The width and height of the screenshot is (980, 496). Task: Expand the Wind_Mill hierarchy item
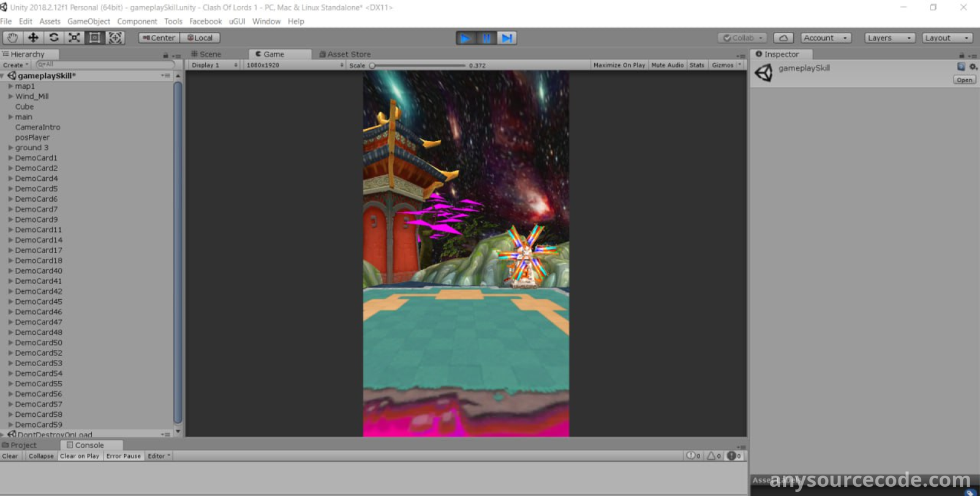pyautogui.click(x=10, y=96)
